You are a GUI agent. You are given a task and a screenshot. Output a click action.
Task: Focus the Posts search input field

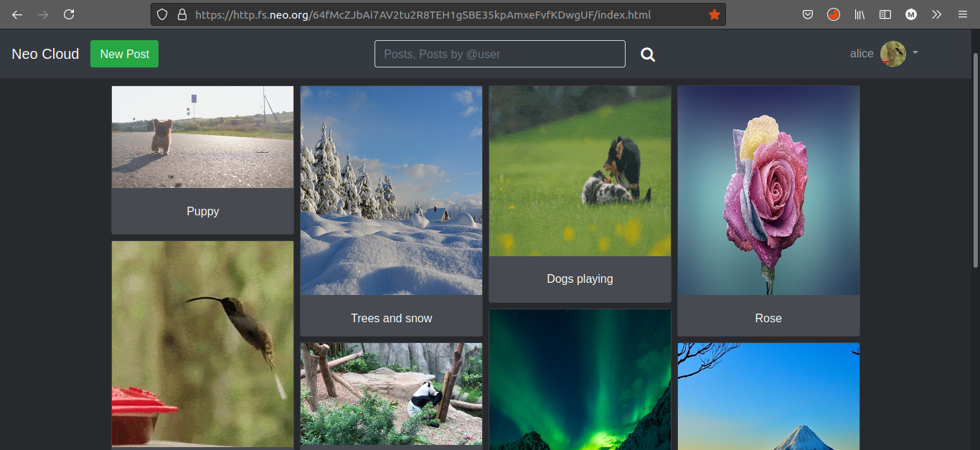[x=500, y=54]
